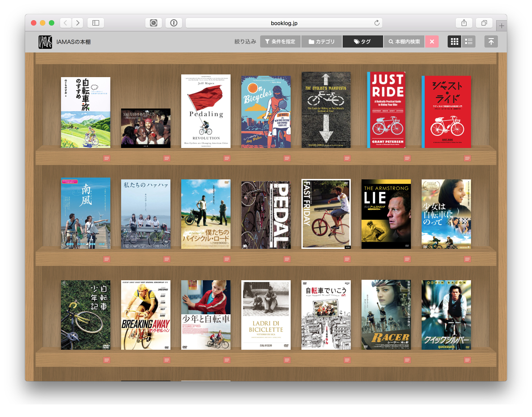Open the 条件を指定 filter dropdown

coord(280,42)
